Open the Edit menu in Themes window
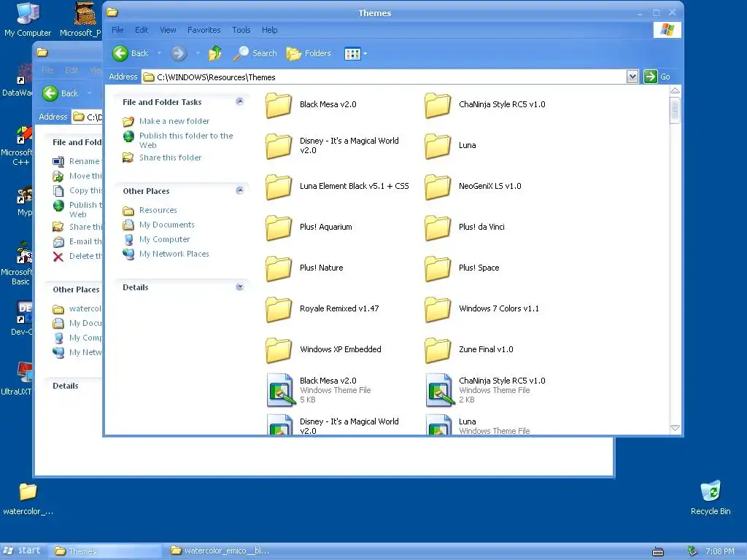 [x=142, y=30]
